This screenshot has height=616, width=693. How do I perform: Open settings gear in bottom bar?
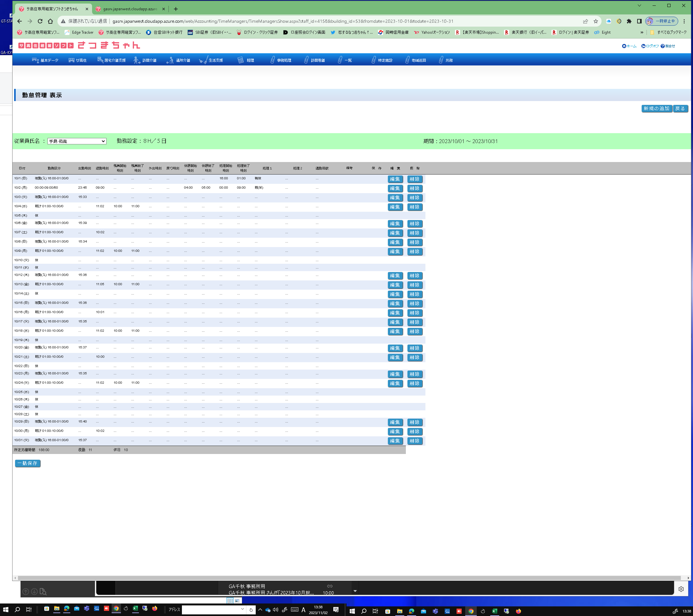point(681,589)
